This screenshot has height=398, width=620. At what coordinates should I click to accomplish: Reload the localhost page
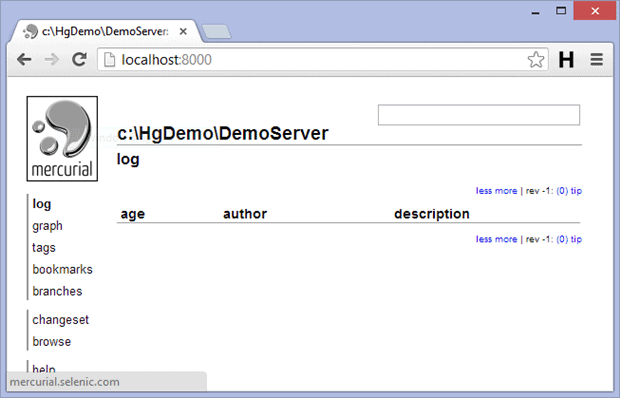pos(79,59)
